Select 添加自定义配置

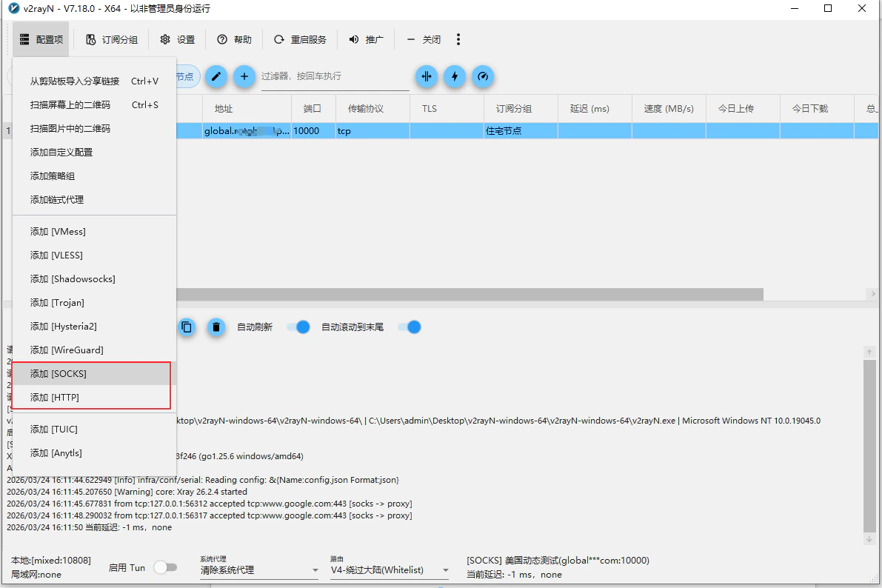pos(95,152)
